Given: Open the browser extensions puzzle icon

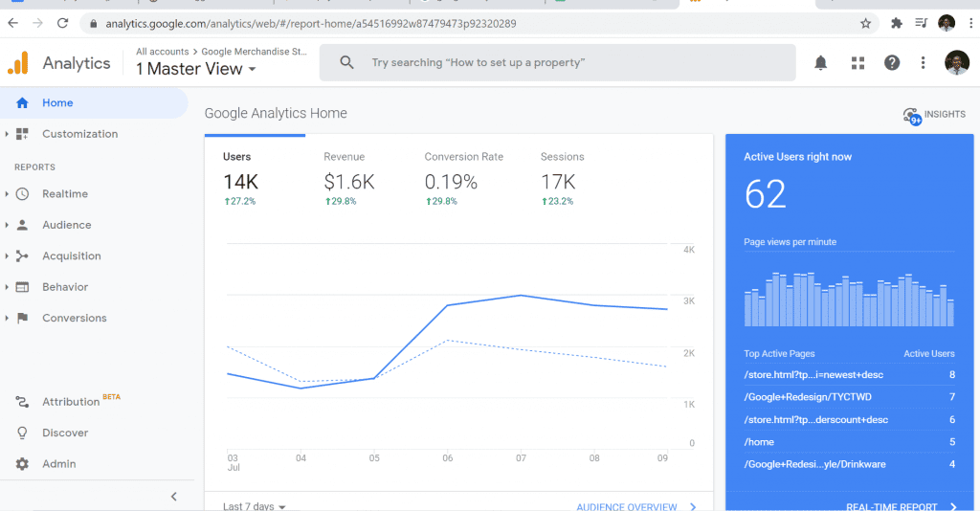Looking at the screenshot, I should tap(897, 24).
